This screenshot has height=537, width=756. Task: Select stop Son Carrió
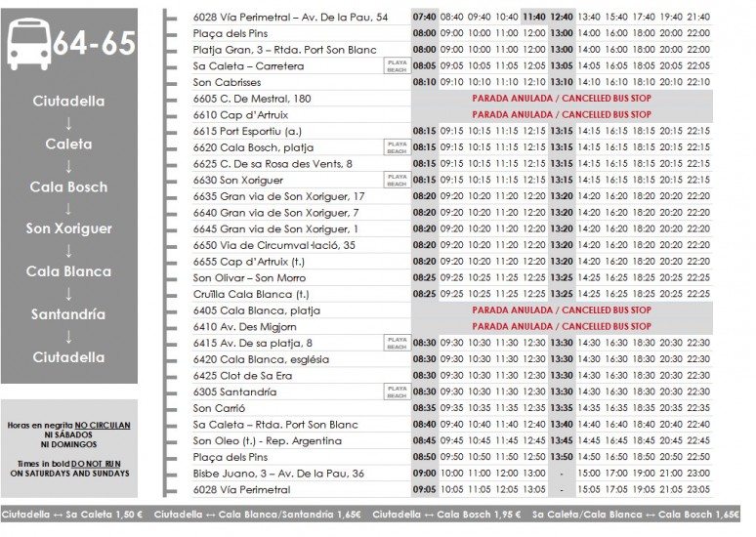click(219, 408)
